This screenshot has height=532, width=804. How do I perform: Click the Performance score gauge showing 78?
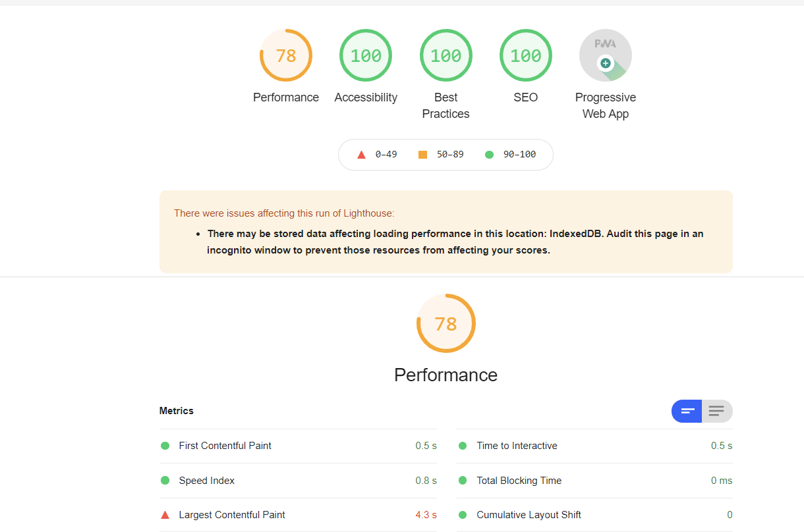tap(286, 55)
